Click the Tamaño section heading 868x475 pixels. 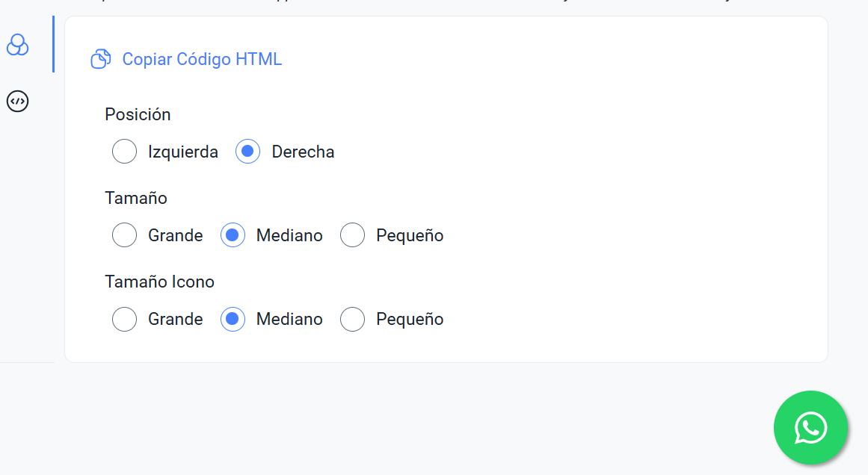click(x=136, y=198)
